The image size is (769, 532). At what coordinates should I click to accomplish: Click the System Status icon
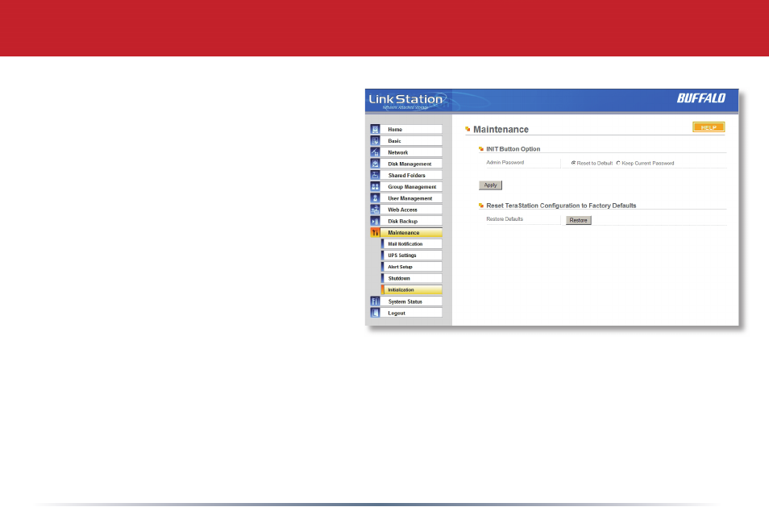click(x=375, y=301)
